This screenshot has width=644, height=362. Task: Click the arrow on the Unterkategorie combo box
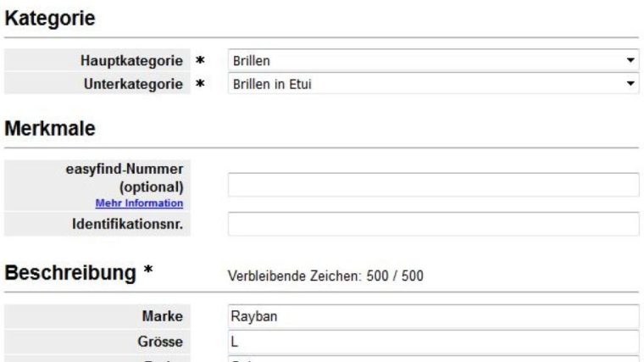point(630,83)
